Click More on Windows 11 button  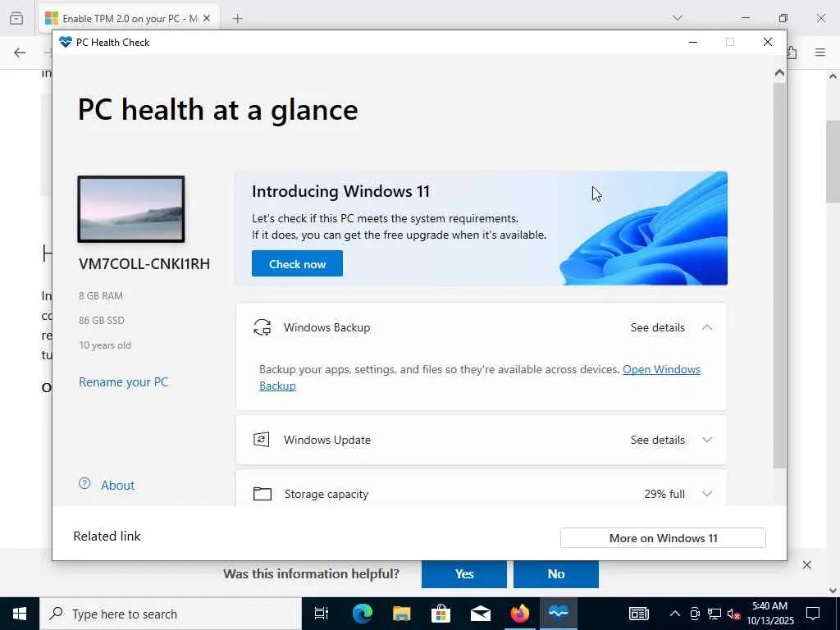pos(663,538)
